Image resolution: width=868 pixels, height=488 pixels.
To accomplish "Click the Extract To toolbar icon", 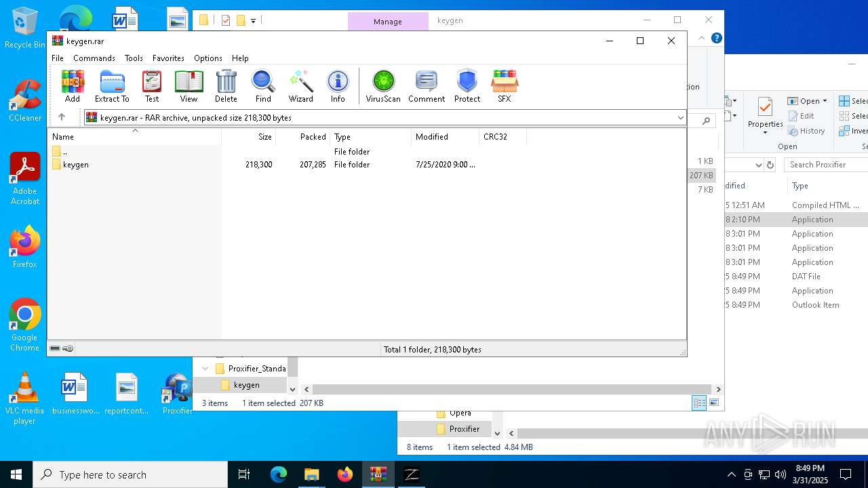I will coord(112,86).
